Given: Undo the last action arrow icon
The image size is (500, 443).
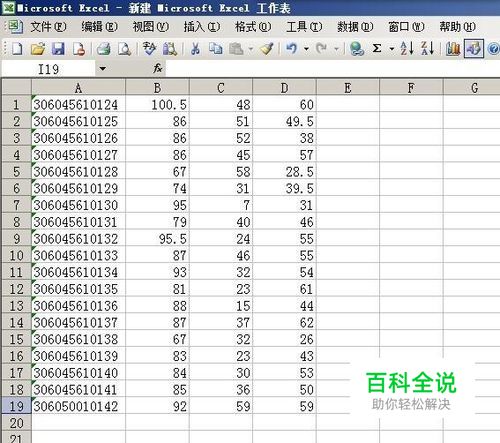Looking at the screenshot, I should pos(292,49).
